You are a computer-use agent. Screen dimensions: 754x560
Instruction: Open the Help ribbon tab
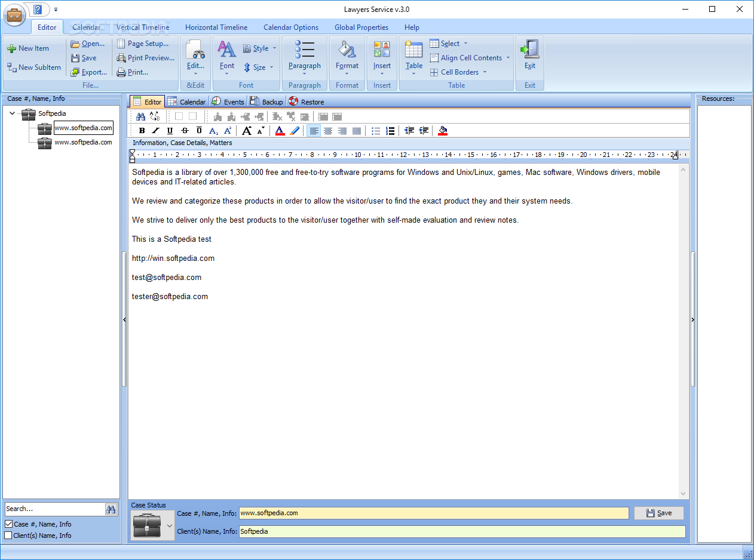pos(412,27)
